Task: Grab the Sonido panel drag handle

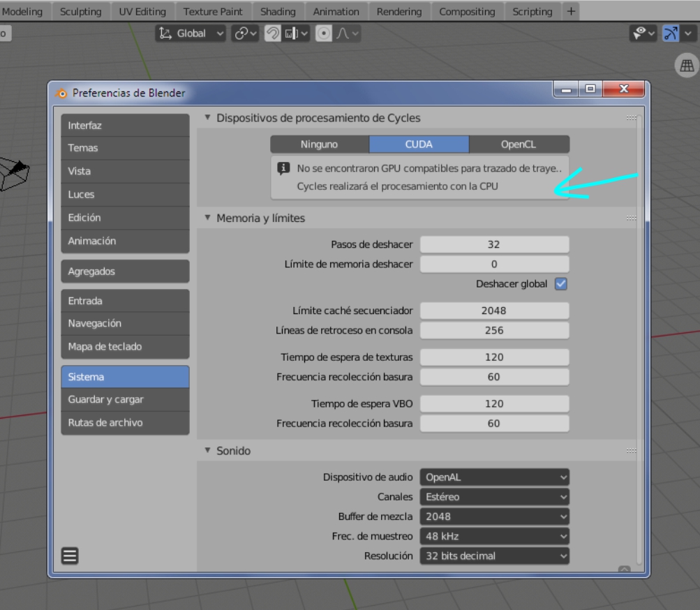Action: click(631, 451)
